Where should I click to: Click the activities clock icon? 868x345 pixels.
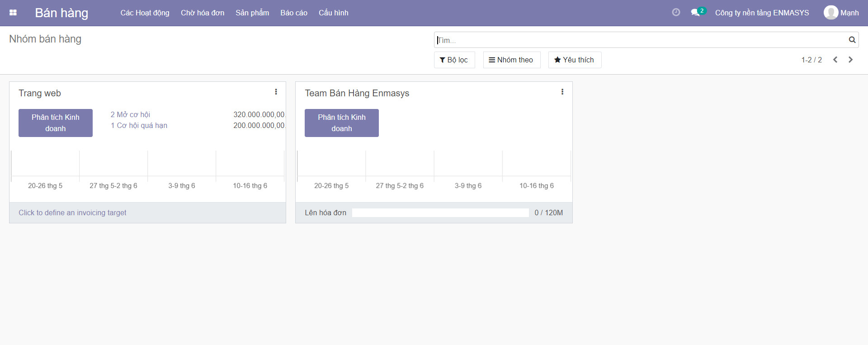coord(676,12)
